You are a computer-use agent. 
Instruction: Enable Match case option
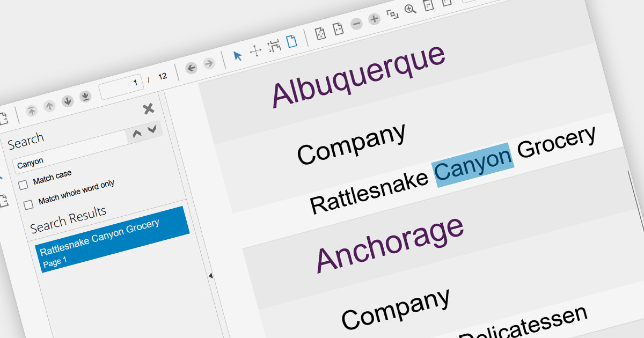click(24, 185)
